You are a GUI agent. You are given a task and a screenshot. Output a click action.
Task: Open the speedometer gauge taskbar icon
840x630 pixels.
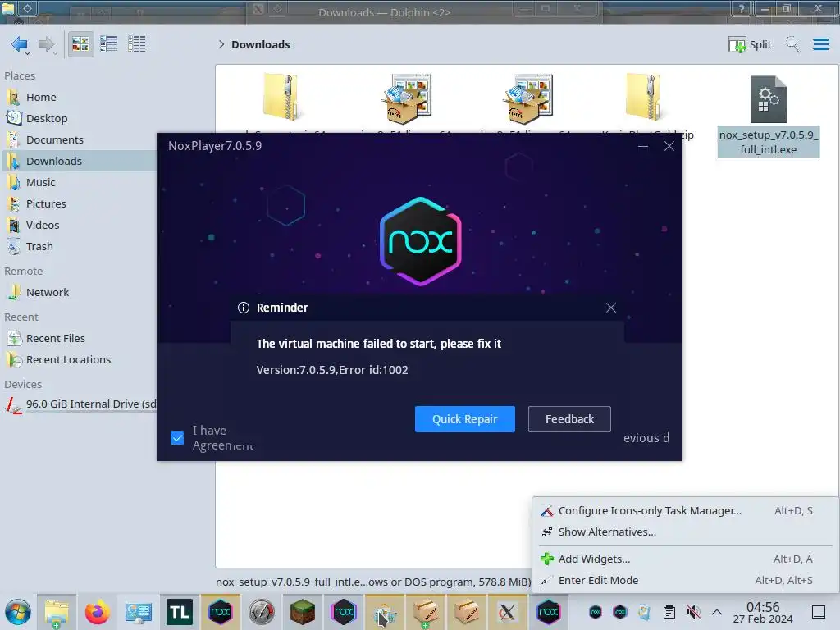(262, 612)
